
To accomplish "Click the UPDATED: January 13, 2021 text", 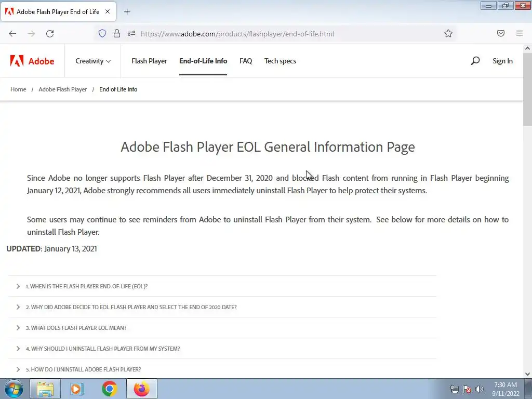I will [x=51, y=249].
